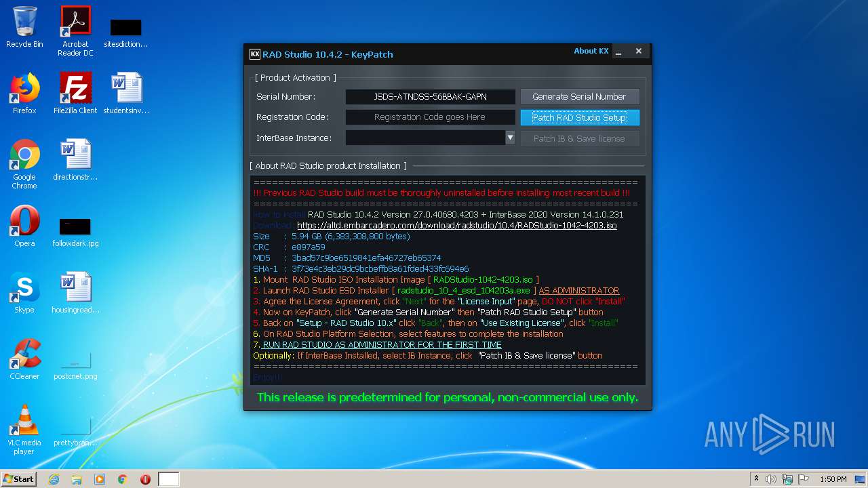This screenshot has height=488, width=868.
Task: Launch VLC media player shortcut
Action: click(24, 430)
